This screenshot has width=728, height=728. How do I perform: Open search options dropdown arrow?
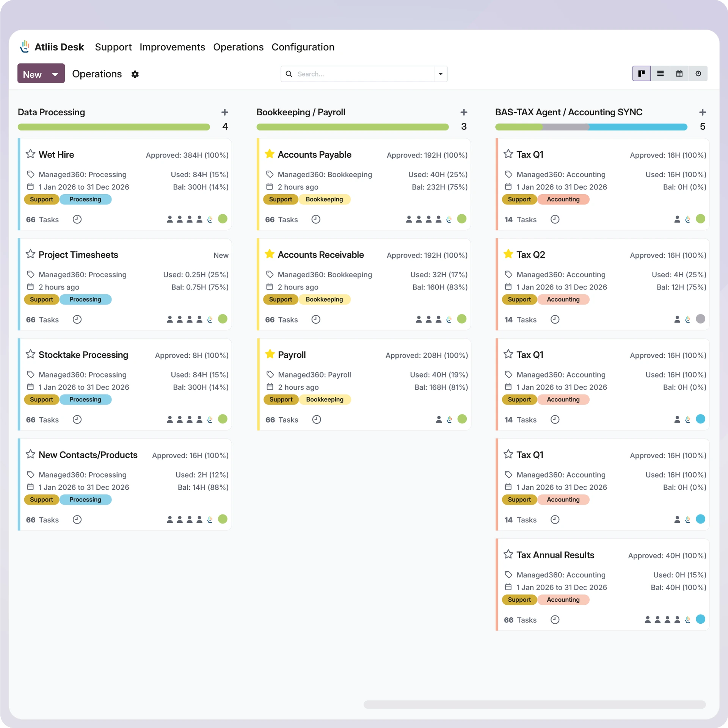pyautogui.click(x=441, y=74)
